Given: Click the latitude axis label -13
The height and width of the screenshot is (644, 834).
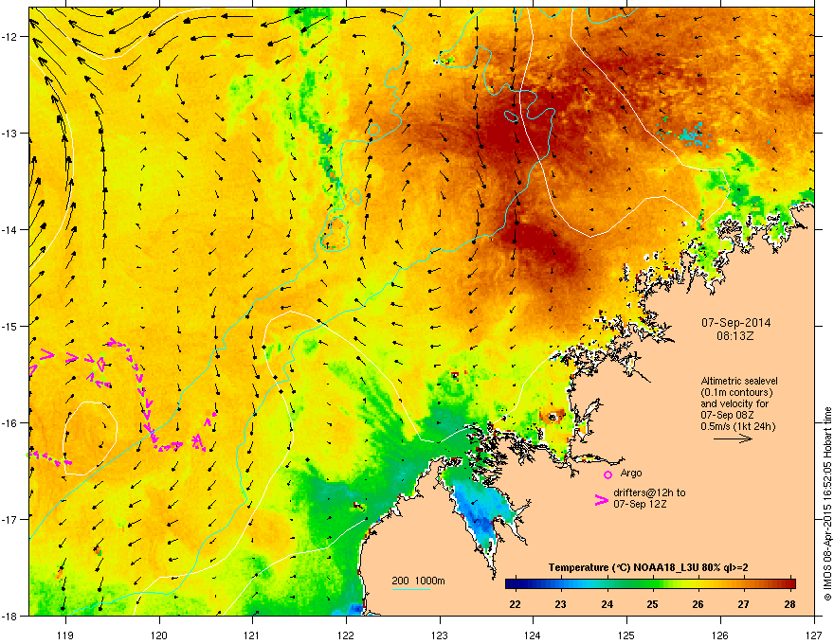Looking at the screenshot, I should [x=10, y=133].
